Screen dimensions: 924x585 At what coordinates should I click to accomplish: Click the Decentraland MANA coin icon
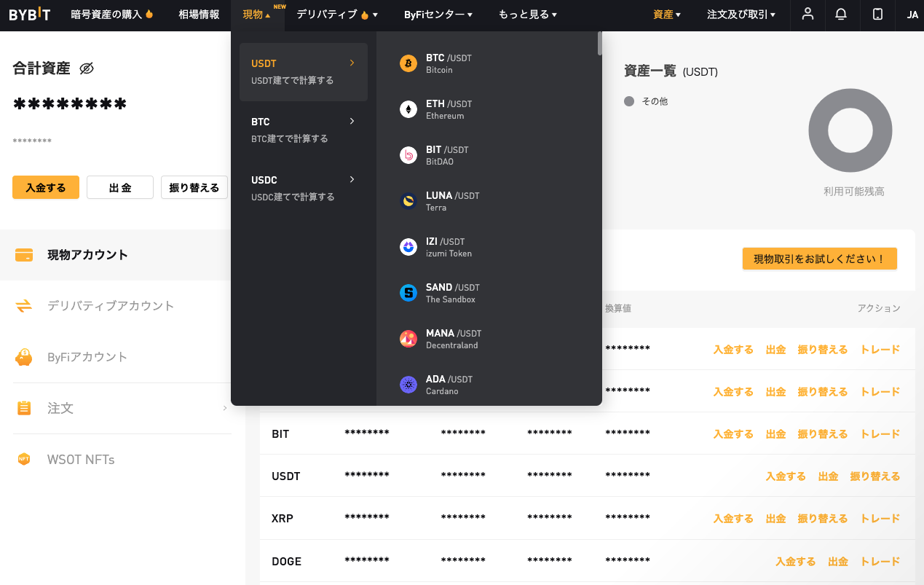(408, 339)
